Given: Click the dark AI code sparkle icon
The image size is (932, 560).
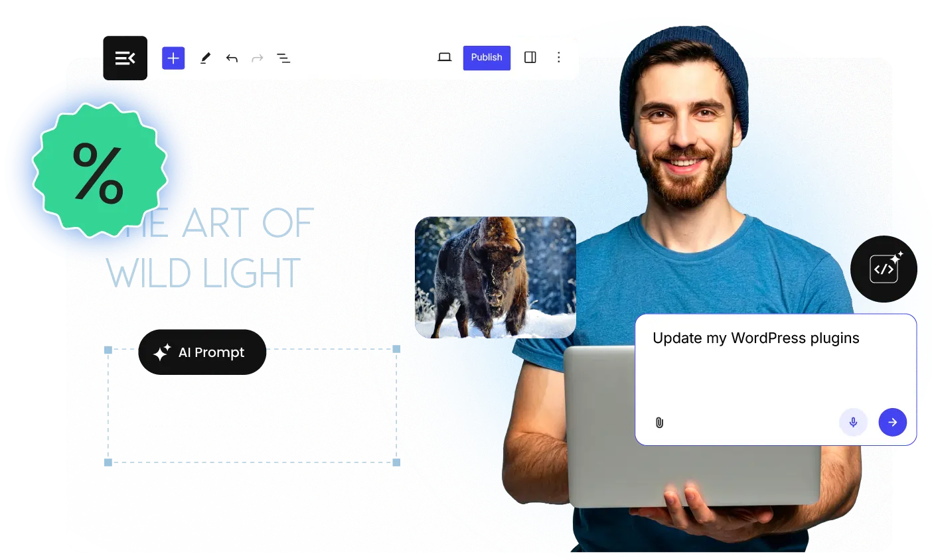Looking at the screenshot, I should (x=884, y=269).
